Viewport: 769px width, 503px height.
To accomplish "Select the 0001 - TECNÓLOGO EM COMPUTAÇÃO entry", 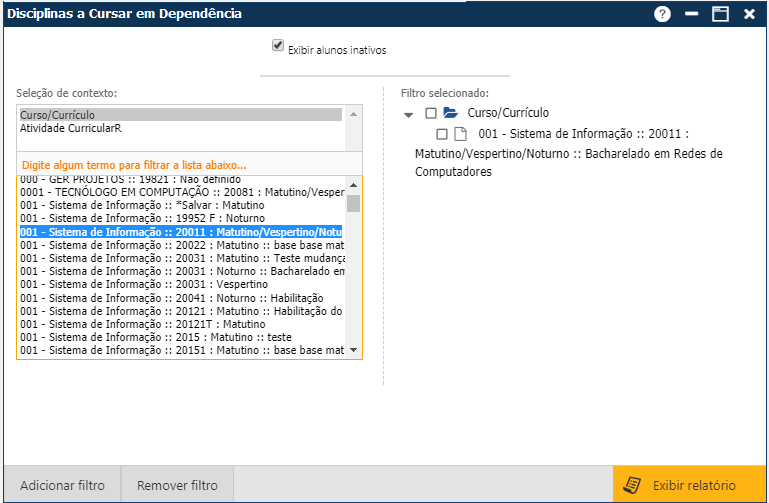I will 181,191.
